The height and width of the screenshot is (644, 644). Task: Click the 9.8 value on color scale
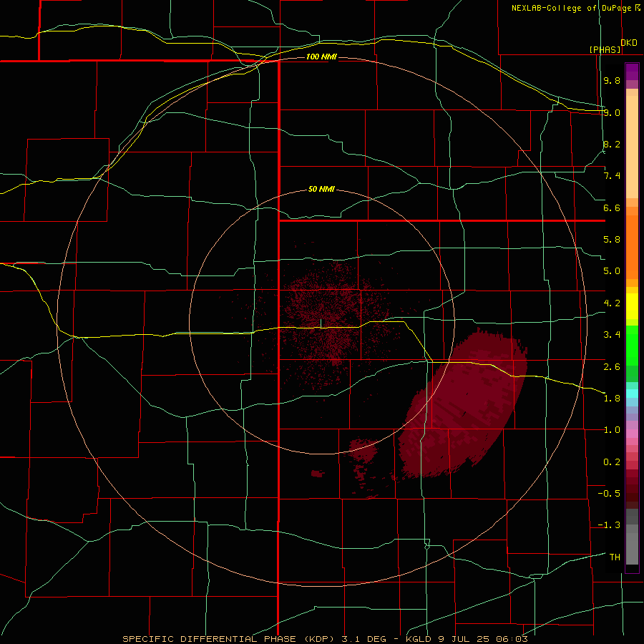pyautogui.click(x=612, y=80)
